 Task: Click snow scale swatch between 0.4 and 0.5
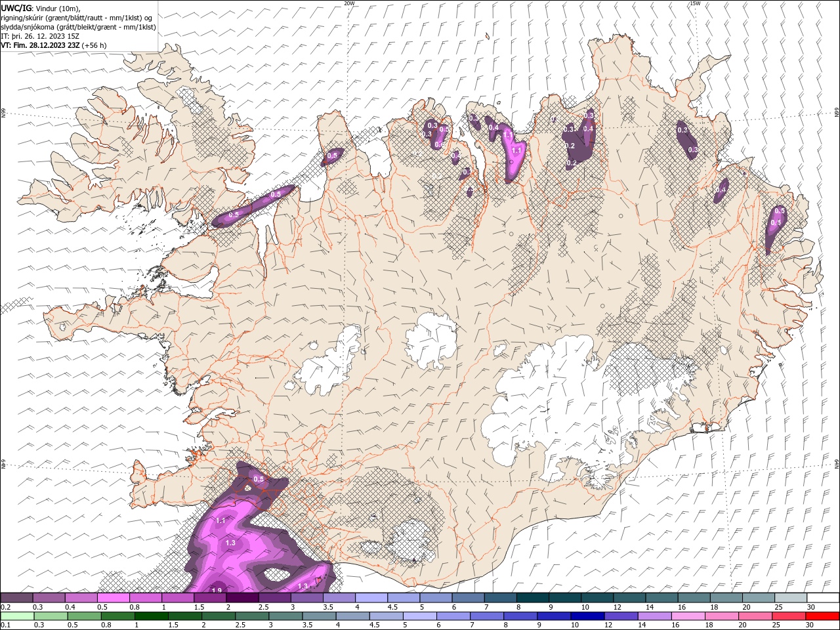[81, 598]
